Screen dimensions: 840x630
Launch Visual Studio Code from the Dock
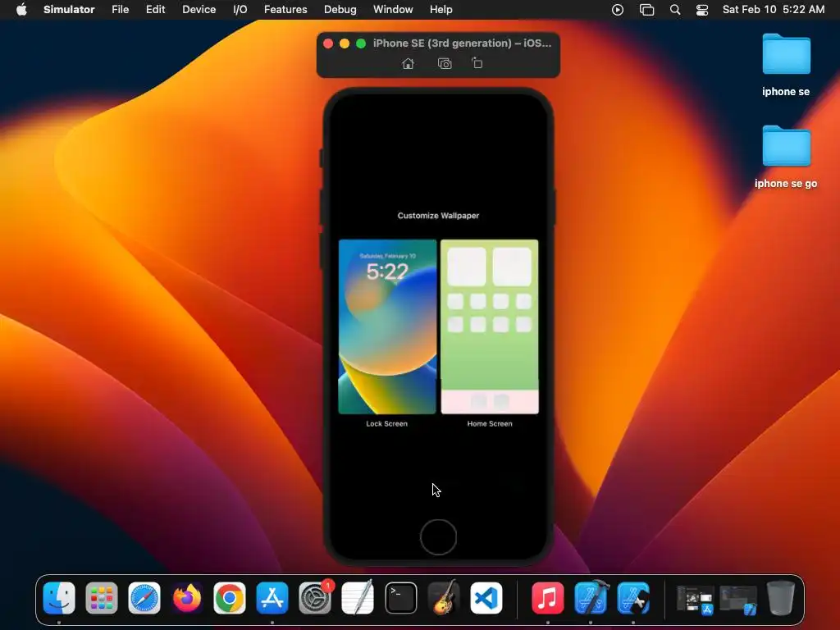(x=486, y=598)
